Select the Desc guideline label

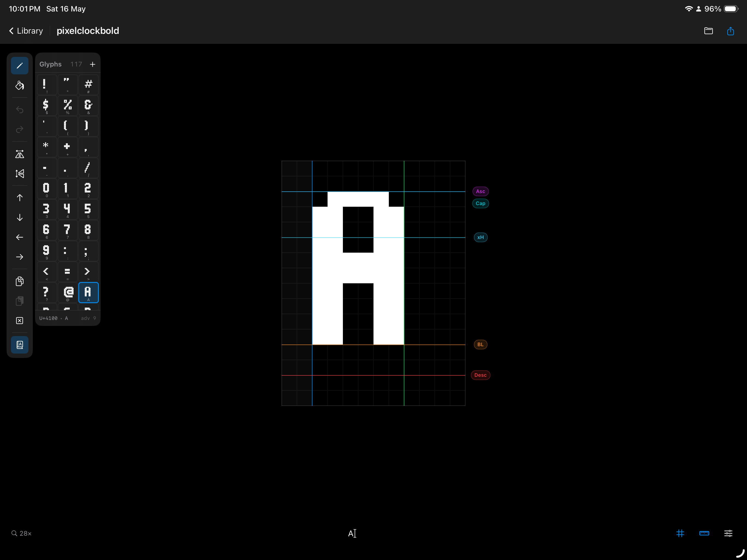[480, 375]
